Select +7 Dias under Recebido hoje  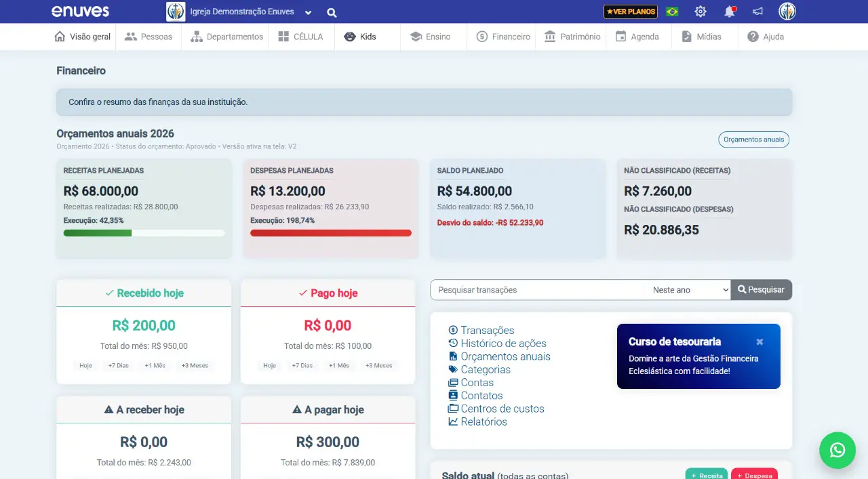(x=118, y=365)
